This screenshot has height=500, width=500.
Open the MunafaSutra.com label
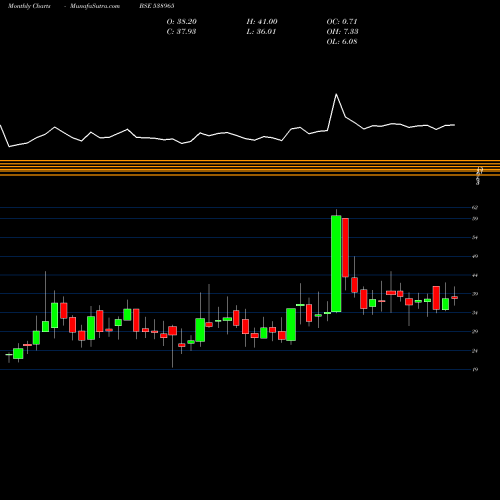click(95, 6)
